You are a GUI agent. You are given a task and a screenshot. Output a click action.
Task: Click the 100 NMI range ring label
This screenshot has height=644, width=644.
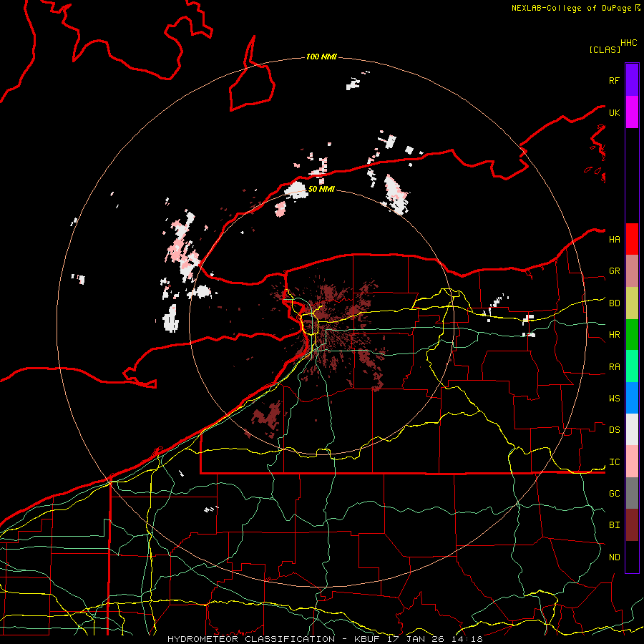[x=321, y=57]
